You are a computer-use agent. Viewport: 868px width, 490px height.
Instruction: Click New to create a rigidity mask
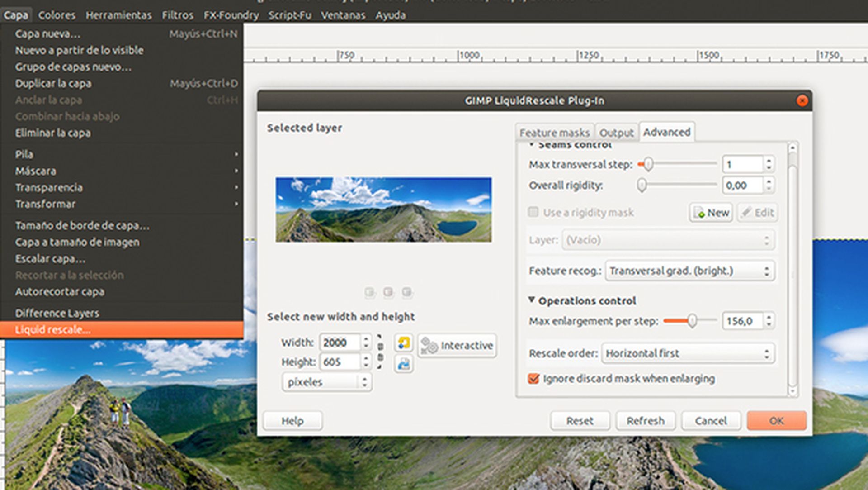(x=711, y=213)
